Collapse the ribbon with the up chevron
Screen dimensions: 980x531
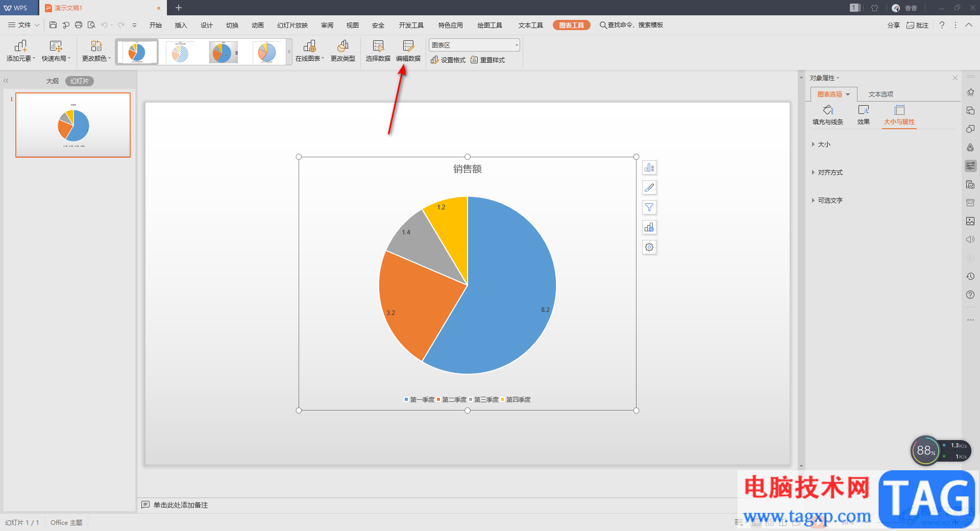(968, 25)
